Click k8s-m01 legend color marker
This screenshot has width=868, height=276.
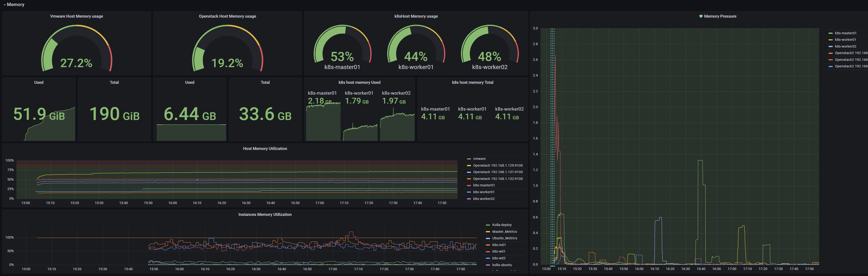coord(488,245)
